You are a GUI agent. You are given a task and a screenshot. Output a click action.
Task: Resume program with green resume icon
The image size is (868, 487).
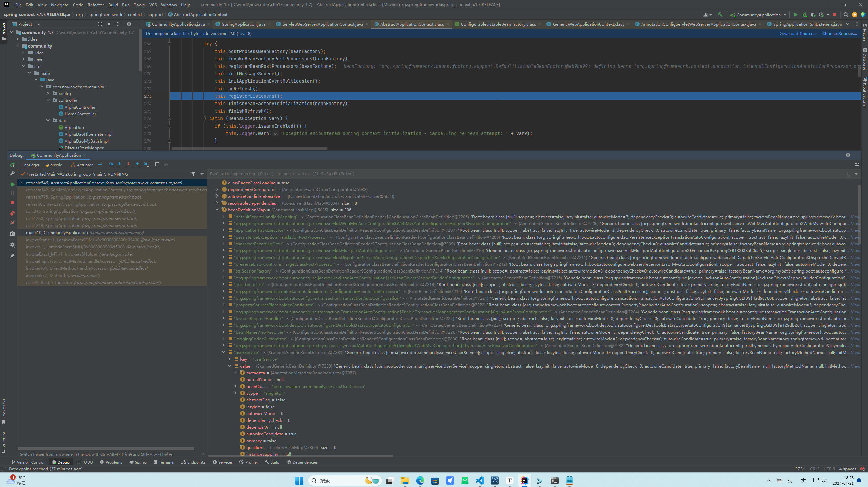coord(12,184)
